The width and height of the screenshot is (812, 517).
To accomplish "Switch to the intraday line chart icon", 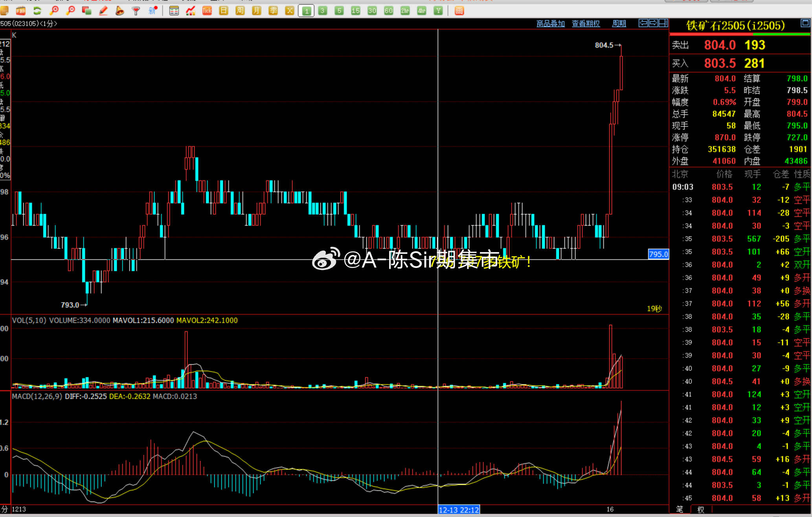I will (191, 11).
